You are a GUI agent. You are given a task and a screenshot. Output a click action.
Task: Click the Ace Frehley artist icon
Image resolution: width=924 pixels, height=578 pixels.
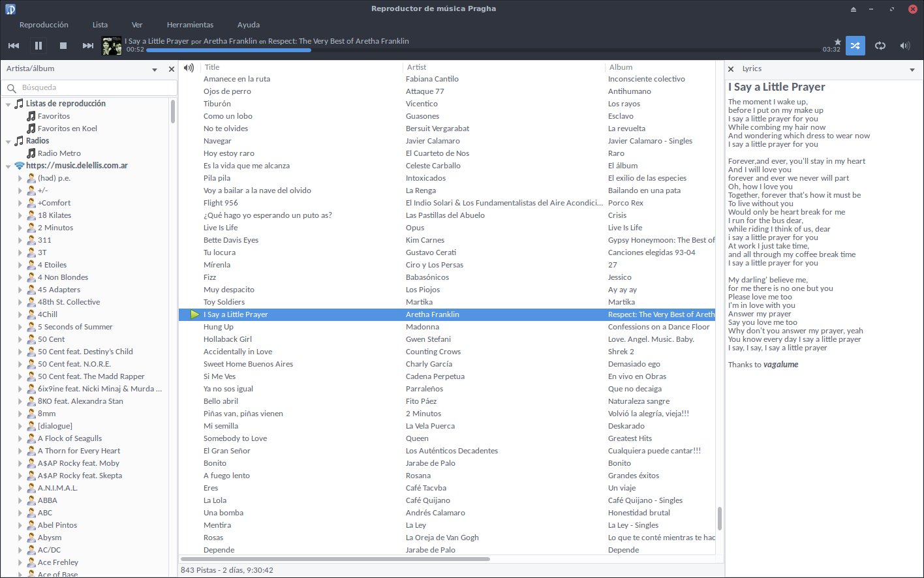click(31, 562)
